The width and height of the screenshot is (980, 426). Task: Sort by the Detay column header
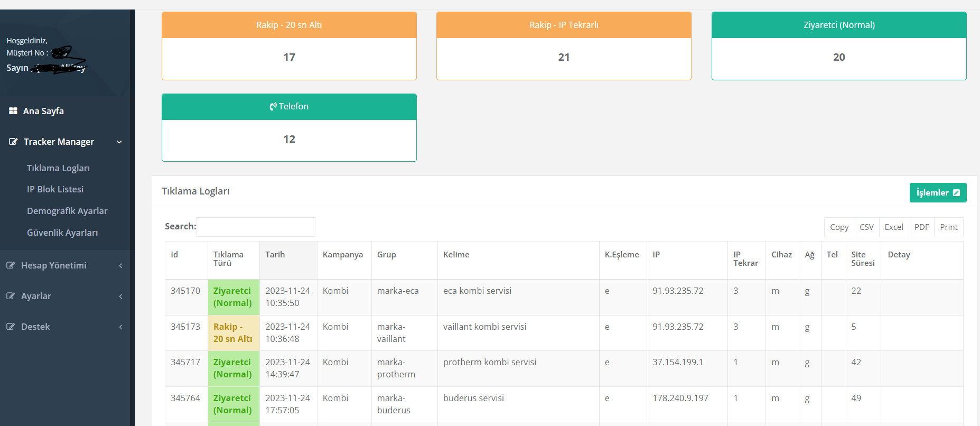click(x=922, y=260)
